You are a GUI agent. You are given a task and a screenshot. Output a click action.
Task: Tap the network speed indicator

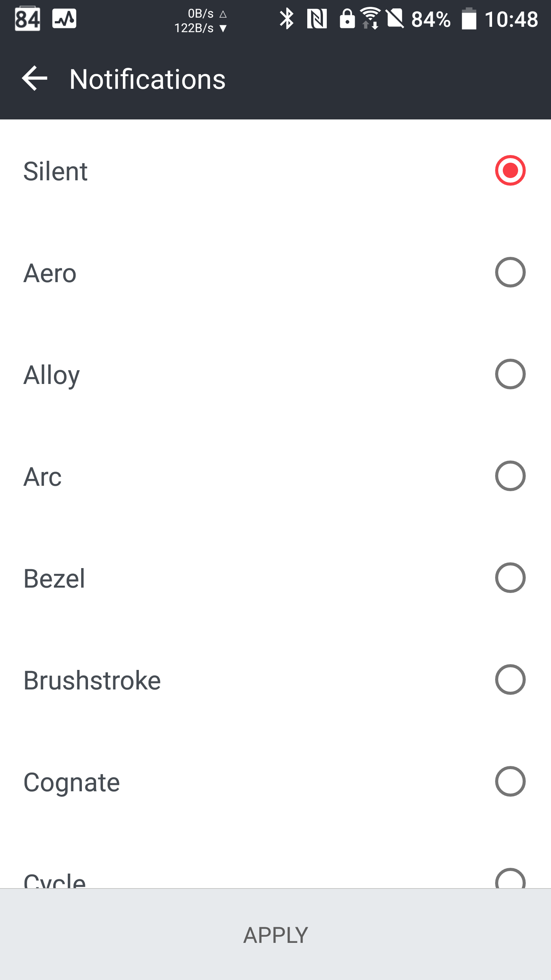click(201, 21)
